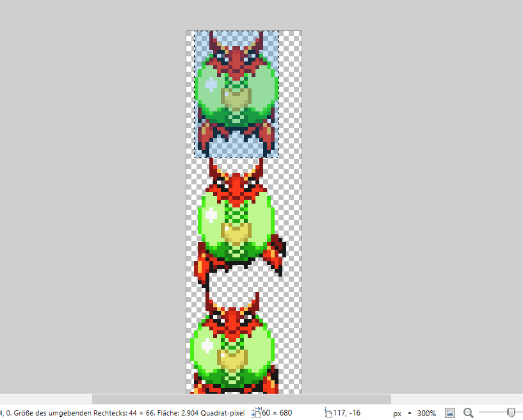
Task: Click the horizontal scrollbar thumb
Action: (x=241, y=399)
